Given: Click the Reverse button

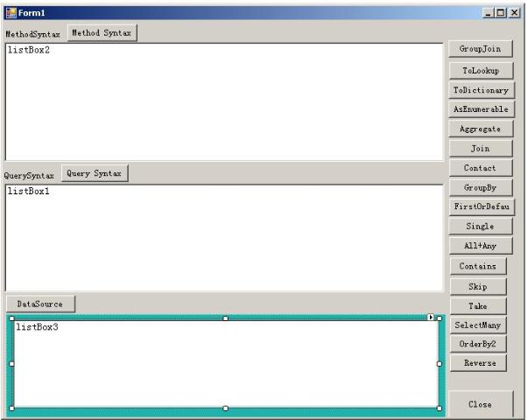Looking at the screenshot, I should point(478,363).
